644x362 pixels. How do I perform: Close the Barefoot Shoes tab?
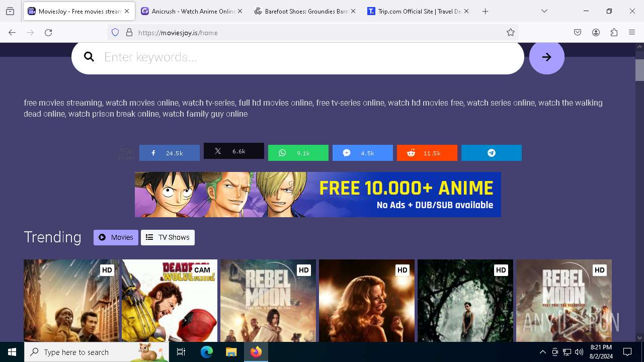(353, 11)
